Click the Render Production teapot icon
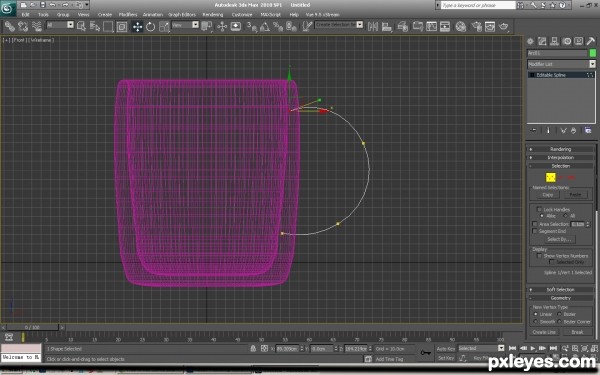The height and width of the screenshot is (375, 600). [504, 26]
